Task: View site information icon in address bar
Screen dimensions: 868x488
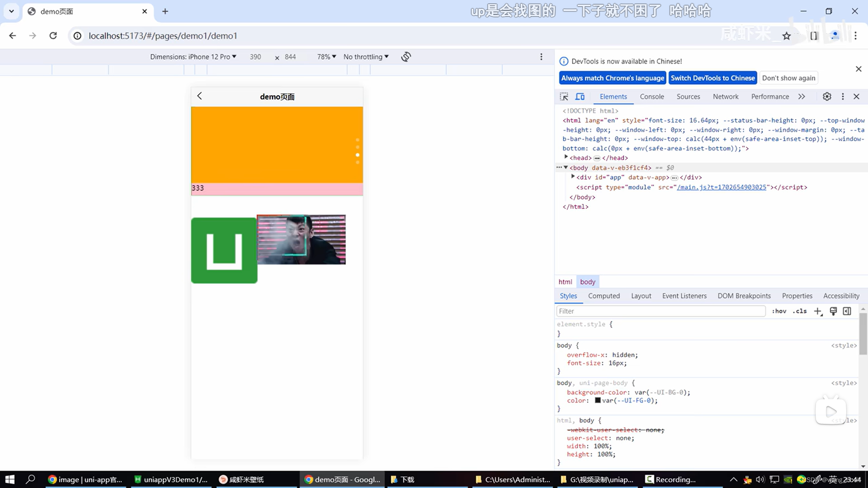Action: pyautogui.click(x=78, y=36)
